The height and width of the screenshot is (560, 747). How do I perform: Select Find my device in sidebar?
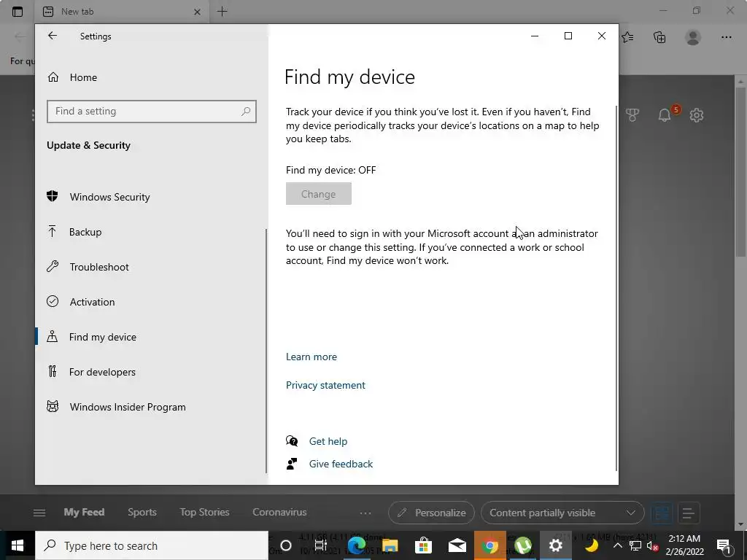[x=102, y=337]
